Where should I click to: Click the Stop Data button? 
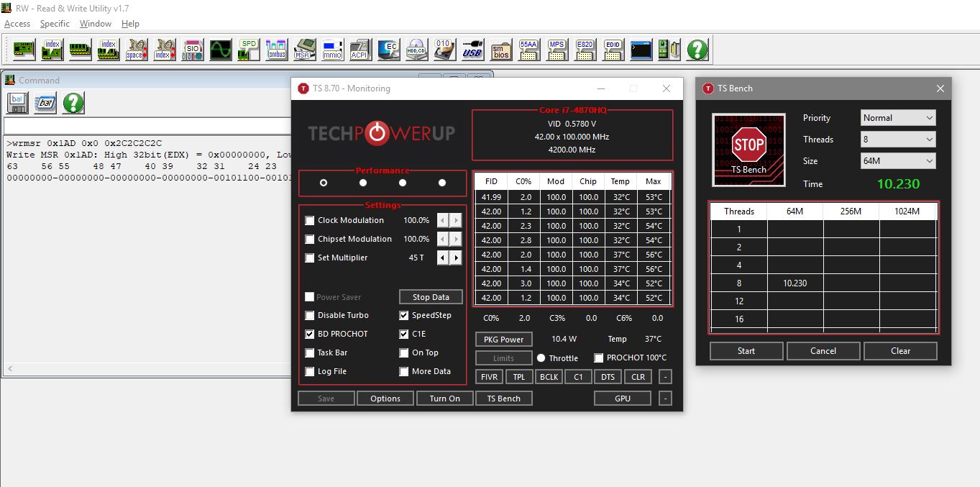[431, 297]
